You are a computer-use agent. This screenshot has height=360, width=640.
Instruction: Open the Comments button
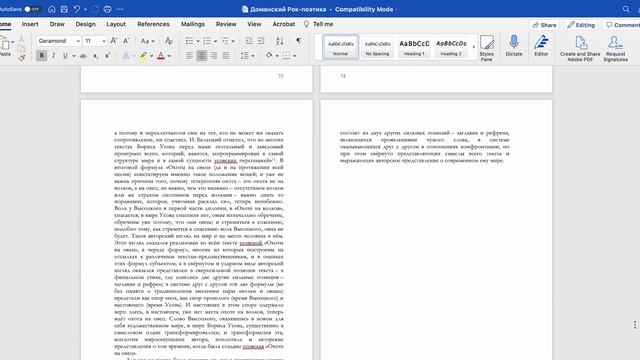pyautogui.click(x=622, y=25)
